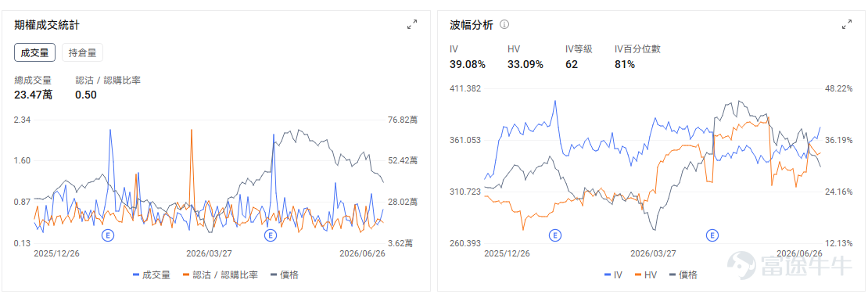Click the first earnings E marker in 期權成交統計 chart

[x=108, y=235]
